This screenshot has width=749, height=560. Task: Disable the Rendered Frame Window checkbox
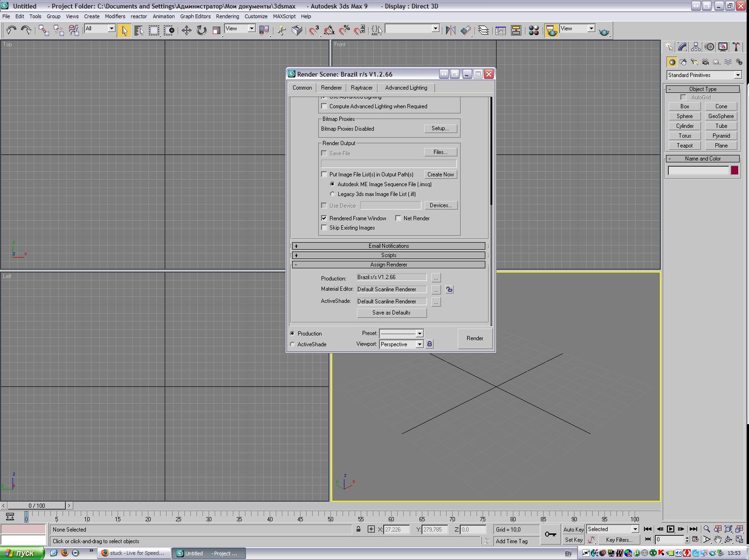(324, 218)
